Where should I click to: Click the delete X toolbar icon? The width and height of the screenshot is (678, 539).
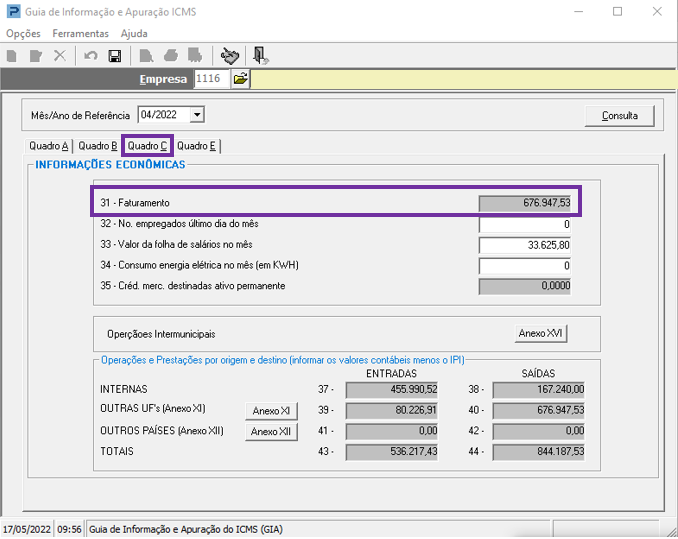point(60,56)
